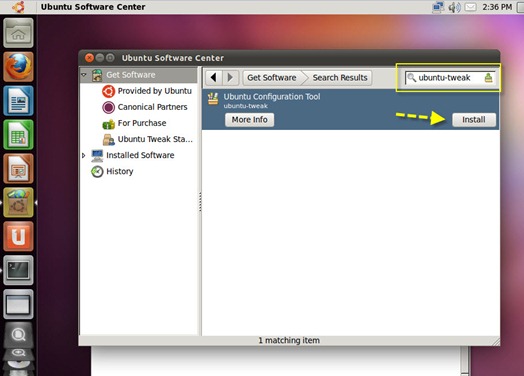Select Installed Software in sidebar
The width and height of the screenshot is (524, 376).
pos(140,155)
